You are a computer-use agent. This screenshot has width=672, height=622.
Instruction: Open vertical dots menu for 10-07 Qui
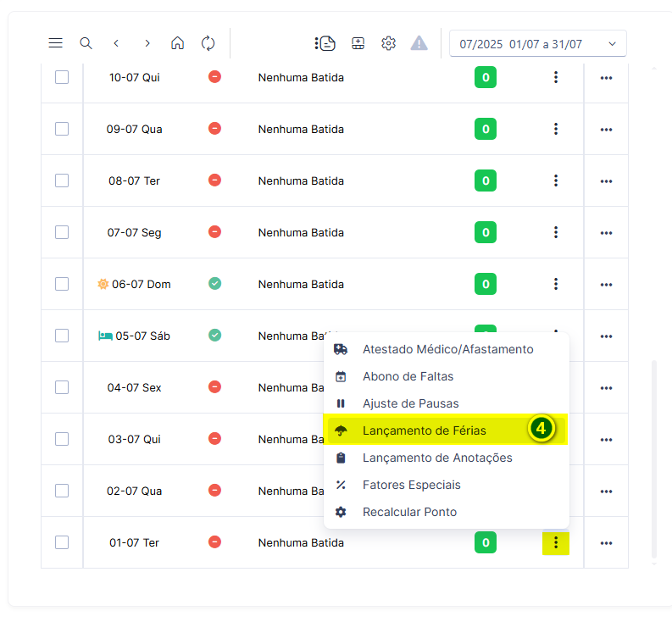556,77
